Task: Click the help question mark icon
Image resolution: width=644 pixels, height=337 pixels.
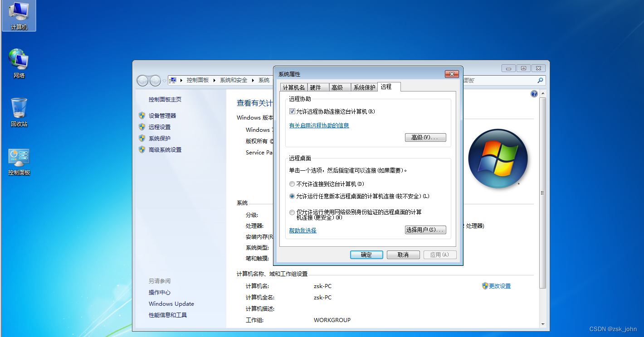Action: pos(534,94)
